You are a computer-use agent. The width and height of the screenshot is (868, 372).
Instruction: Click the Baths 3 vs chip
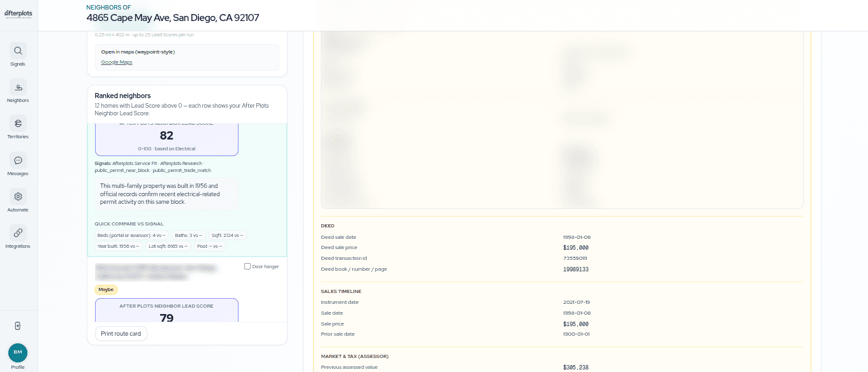point(189,236)
